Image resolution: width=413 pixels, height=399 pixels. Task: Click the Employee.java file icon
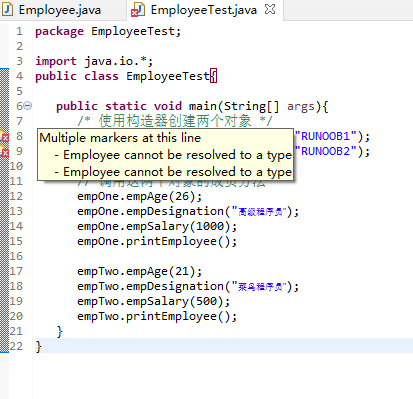point(8,9)
